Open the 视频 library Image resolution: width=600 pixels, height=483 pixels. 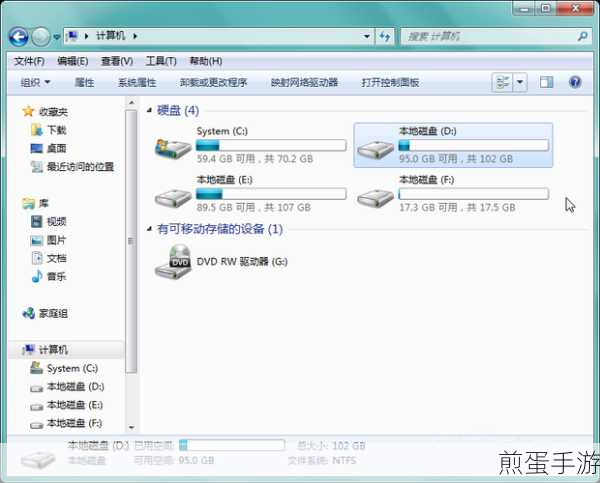click(49, 222)
